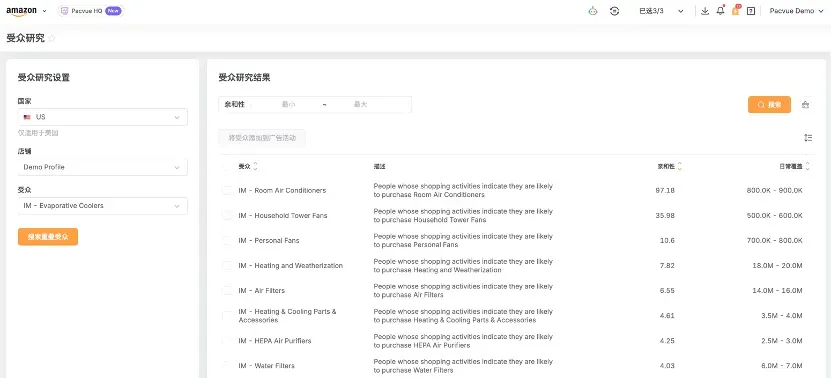Click the Amazon logo
The height and width of the screenshot is (378, 832).
(22, 11)
